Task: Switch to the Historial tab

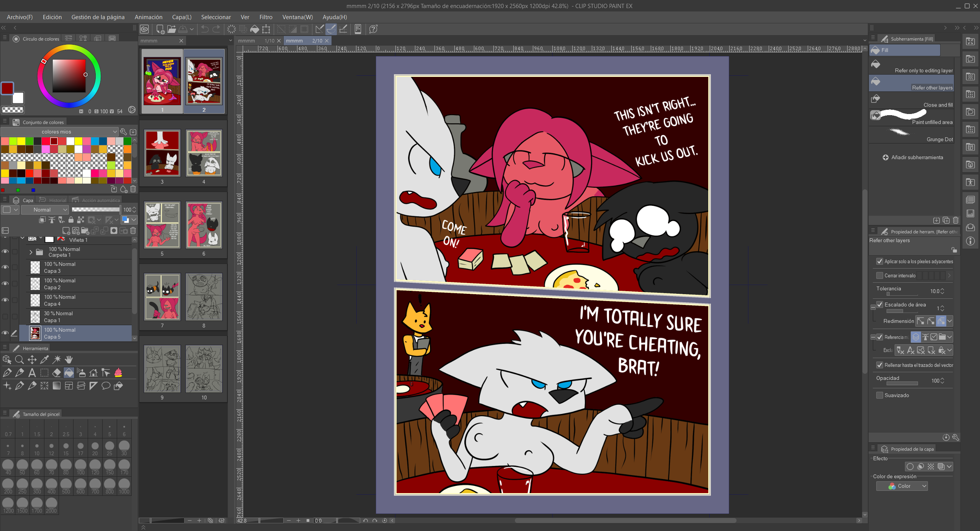Action: [x=57, y=200]
